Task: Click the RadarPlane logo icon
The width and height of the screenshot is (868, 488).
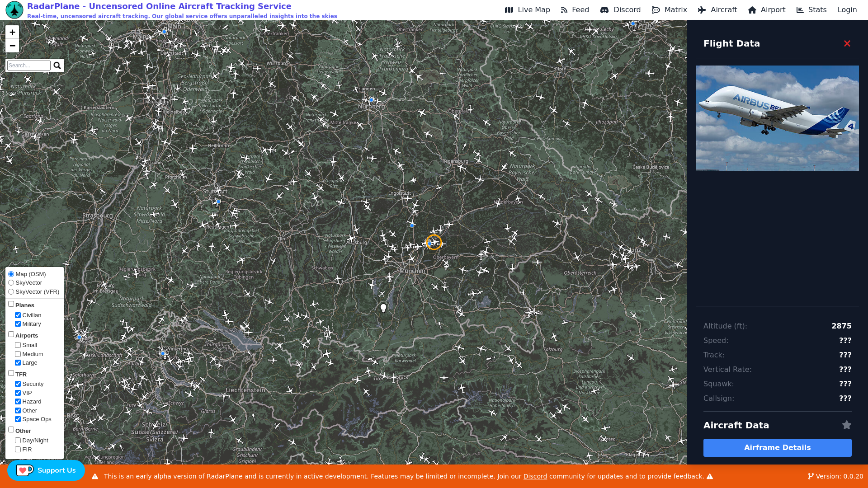Action: point(14,10)
